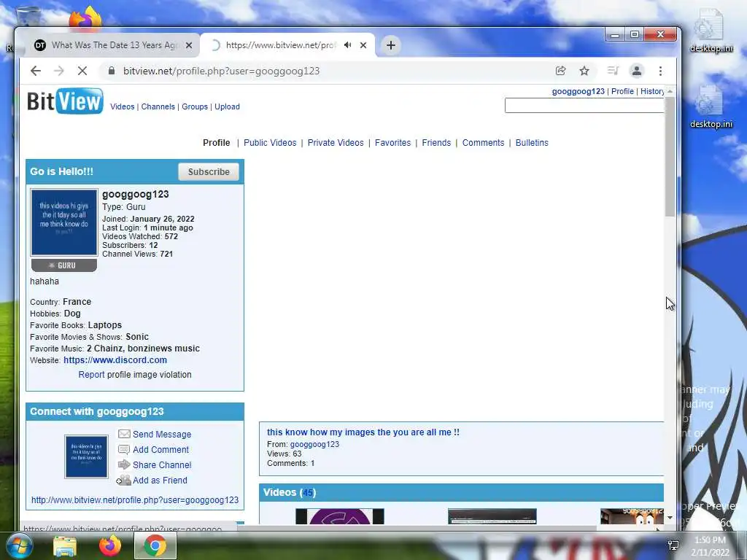Screen dimensions: 747x560
Task: Click the Subscribe button
Action: pyautogui.click(x=209, y=172)
